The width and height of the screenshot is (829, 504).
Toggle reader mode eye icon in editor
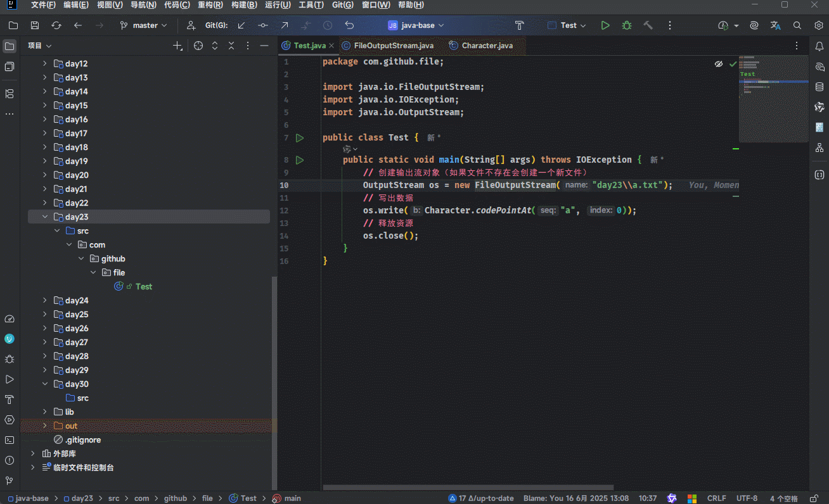pos(719,64)
